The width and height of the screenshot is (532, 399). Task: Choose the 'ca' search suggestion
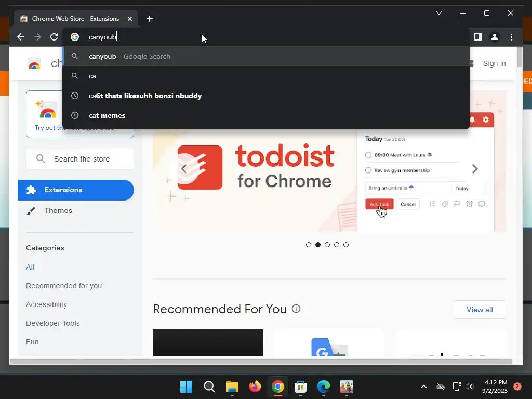pos(266,76)
